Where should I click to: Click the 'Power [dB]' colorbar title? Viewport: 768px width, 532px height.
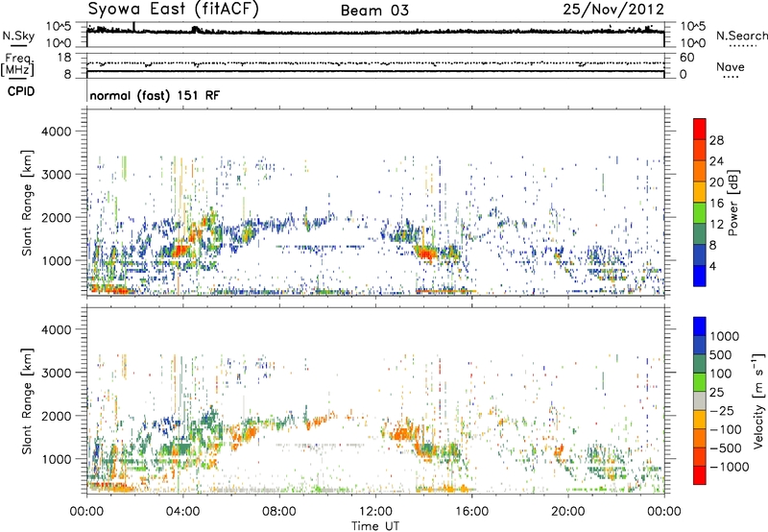(732, 203)
